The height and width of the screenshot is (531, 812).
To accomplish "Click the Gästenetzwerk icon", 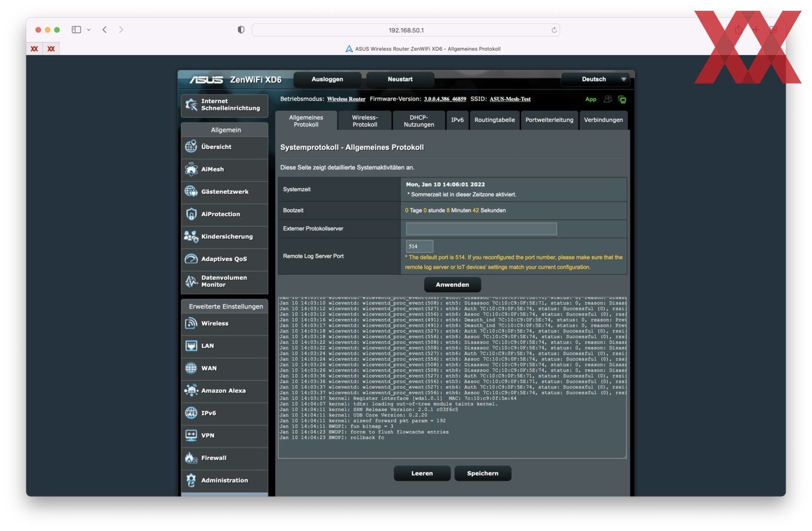I will click(x=191, y=191).
